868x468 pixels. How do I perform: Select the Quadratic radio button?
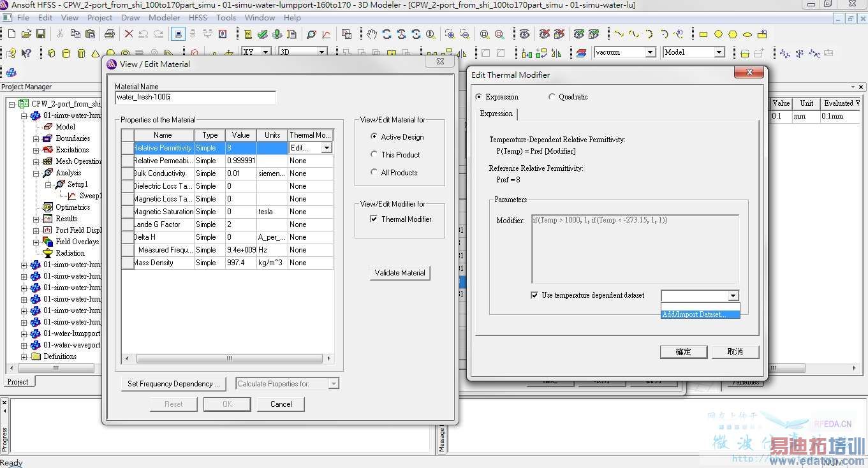(x=552, y=97)
